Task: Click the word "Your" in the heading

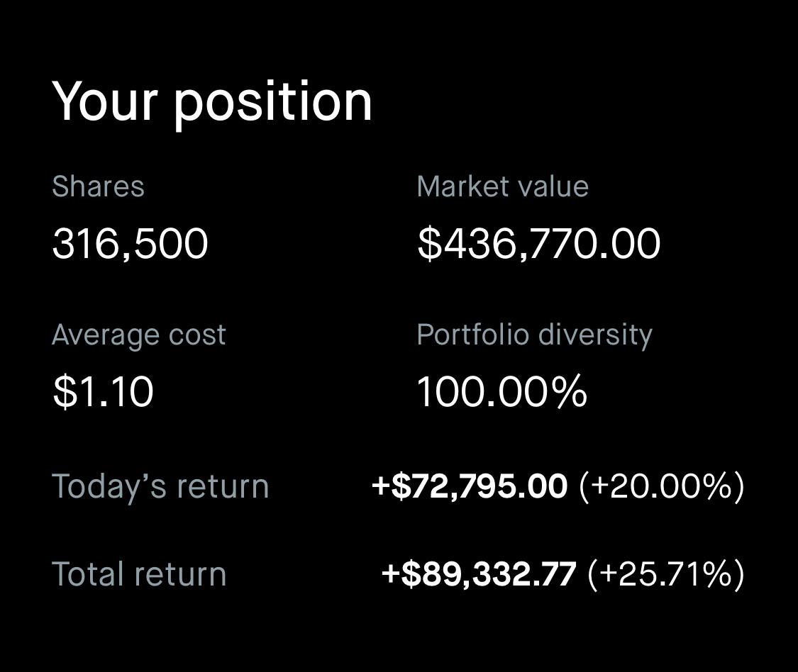Action: point(105,101)
